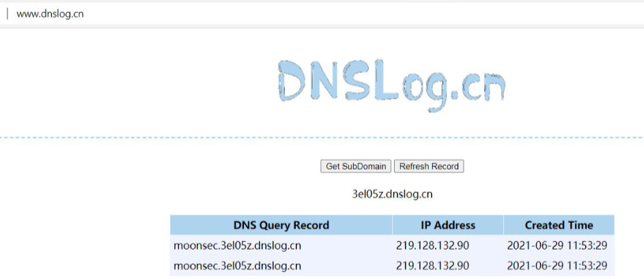This screenshot has width=644, height=279.
Task: Select the first moonsec.3el05z.dnslog.cn record
Action: [237, 245]
